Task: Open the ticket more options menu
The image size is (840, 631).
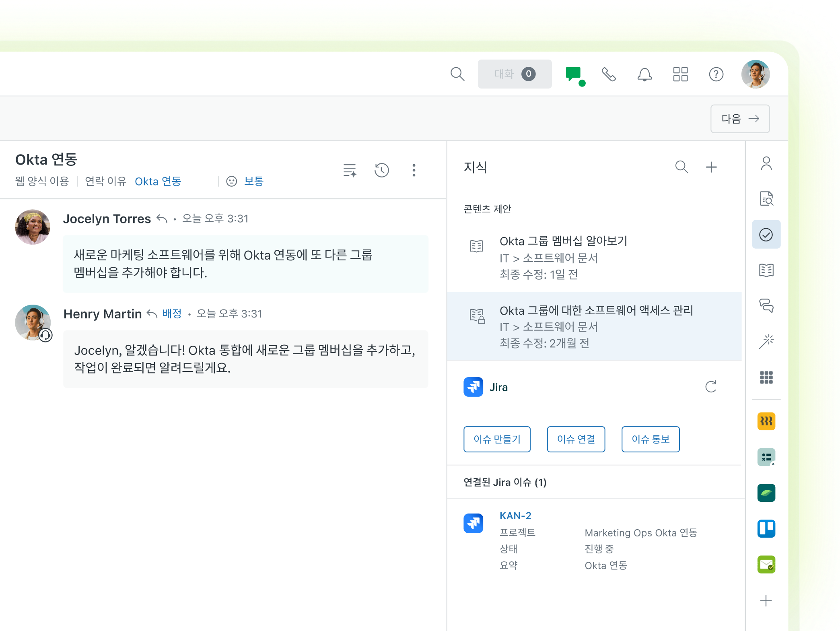Action: (414, 170)
